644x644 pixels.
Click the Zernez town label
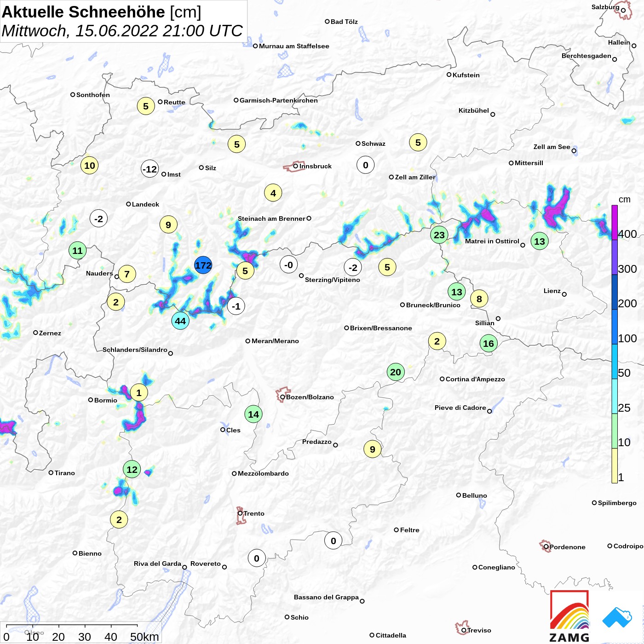point(50,333)
